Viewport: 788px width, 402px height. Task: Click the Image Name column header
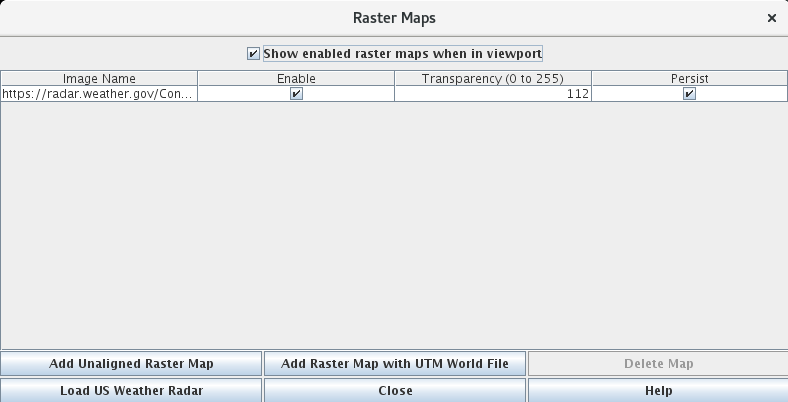(99, 78)
